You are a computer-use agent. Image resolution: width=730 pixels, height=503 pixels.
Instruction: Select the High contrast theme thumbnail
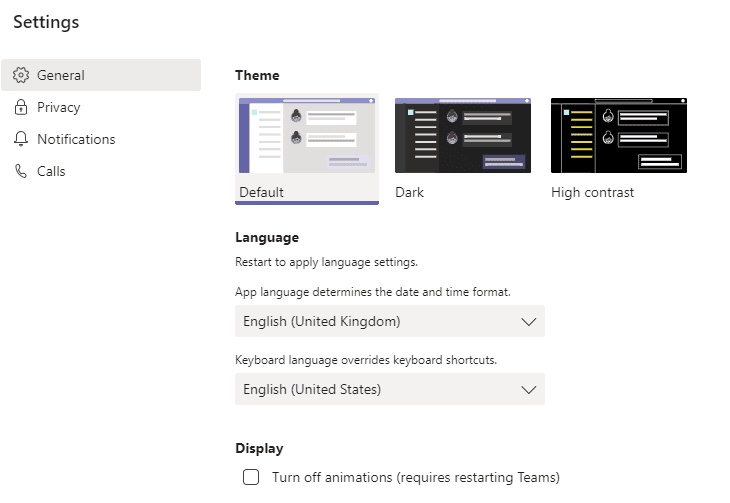[x=619, y=136]
